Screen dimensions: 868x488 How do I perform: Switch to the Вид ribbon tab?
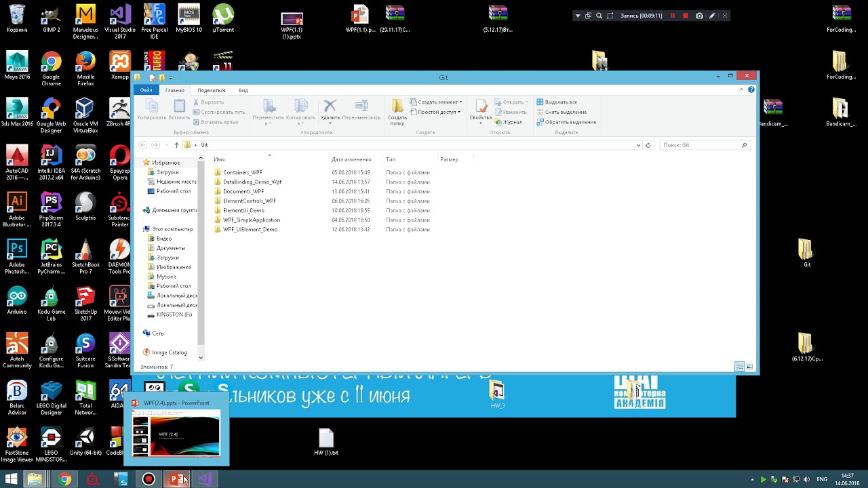(243, 90)
